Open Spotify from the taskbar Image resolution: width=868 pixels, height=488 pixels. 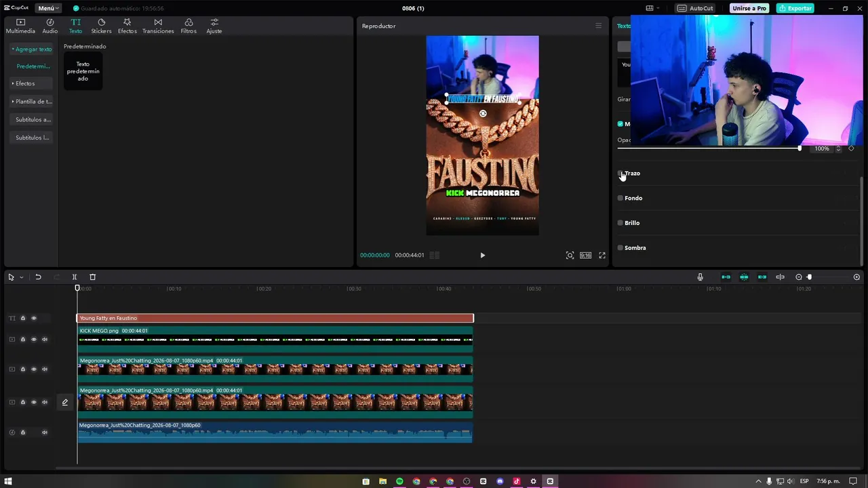[399, 481]
